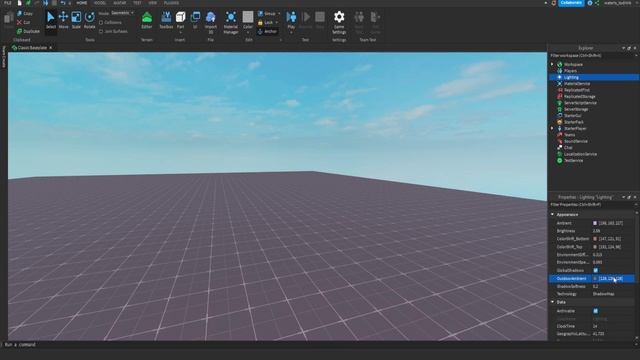Open the ColorShift_Bottom color swatch
640x360 pixels.
pos(595,239)
